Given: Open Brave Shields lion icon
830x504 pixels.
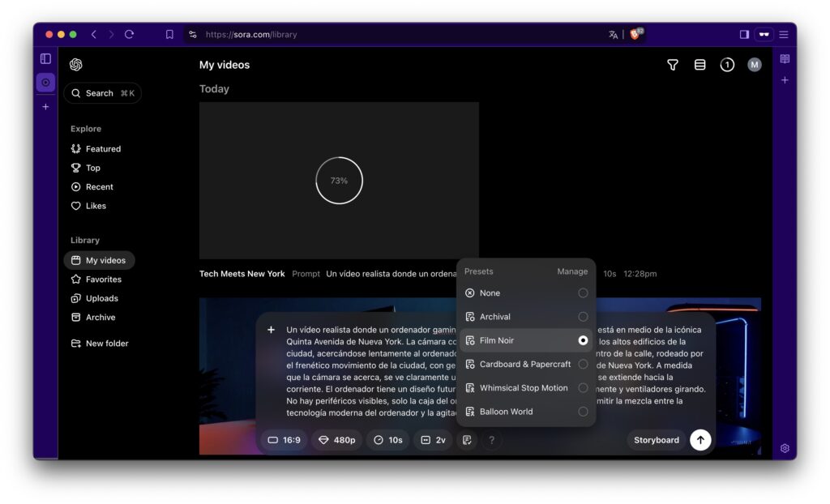Looking at the screenshot, I should tap(635, 34).
